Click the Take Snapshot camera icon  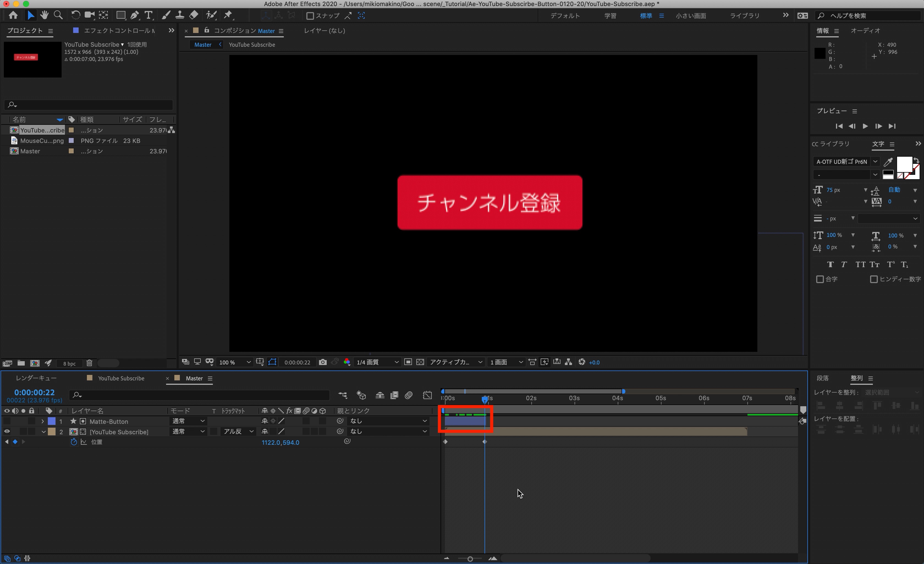[323, 362]
